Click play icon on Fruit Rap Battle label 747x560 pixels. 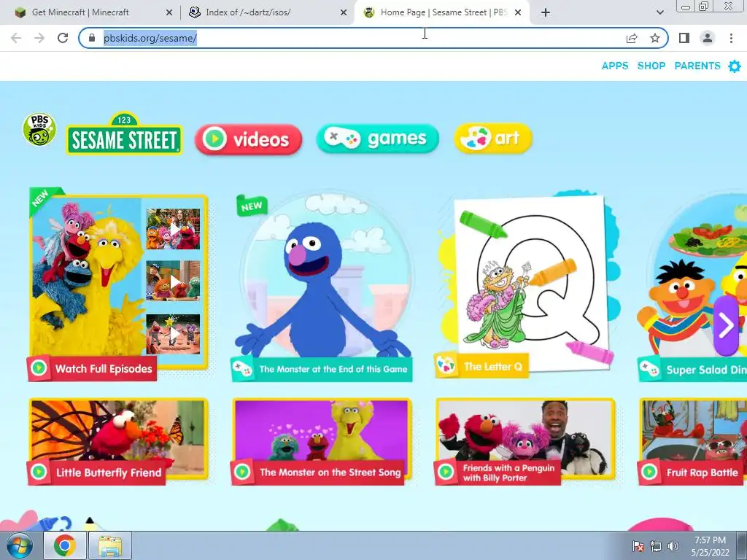click(x=649, y=472)
